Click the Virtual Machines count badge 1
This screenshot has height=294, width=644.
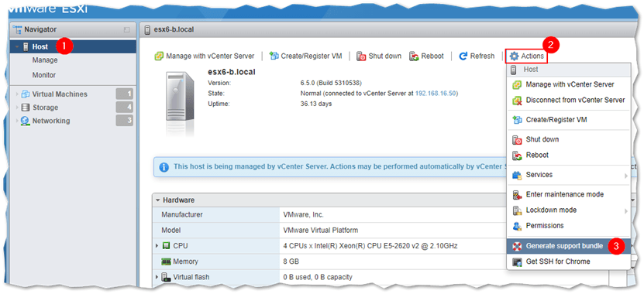pos(125,94)
